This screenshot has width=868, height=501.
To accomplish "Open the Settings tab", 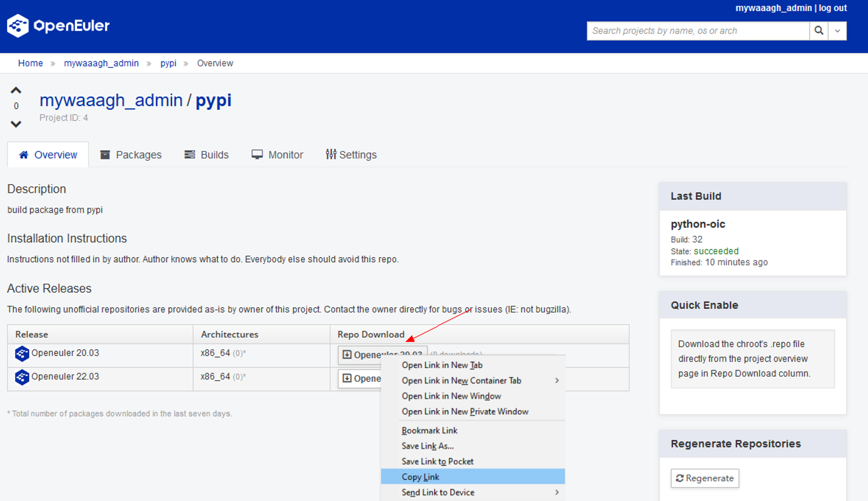I will (351, 155).
